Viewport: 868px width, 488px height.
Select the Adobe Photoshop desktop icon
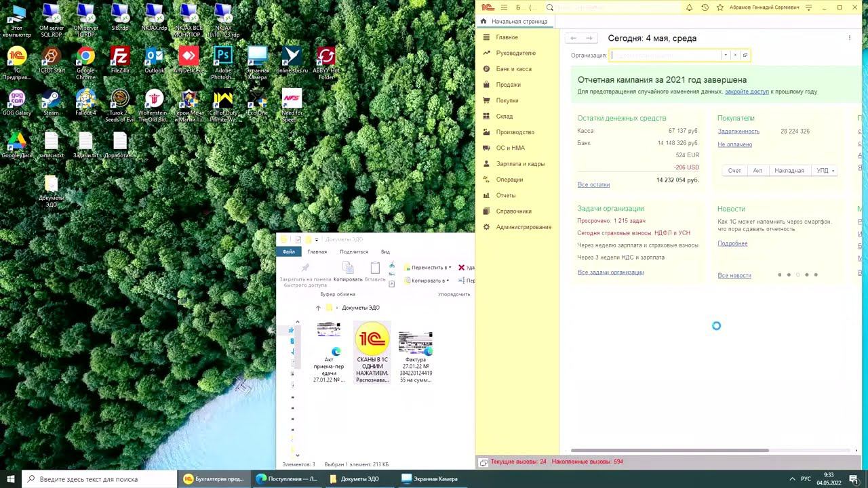pos(223,64)
